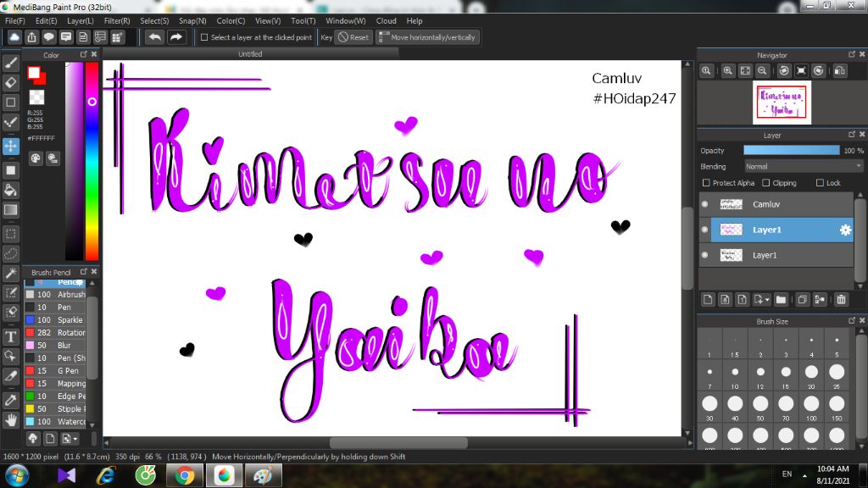
Task: Select the Magic Wand tool
Action: (10, 274)
